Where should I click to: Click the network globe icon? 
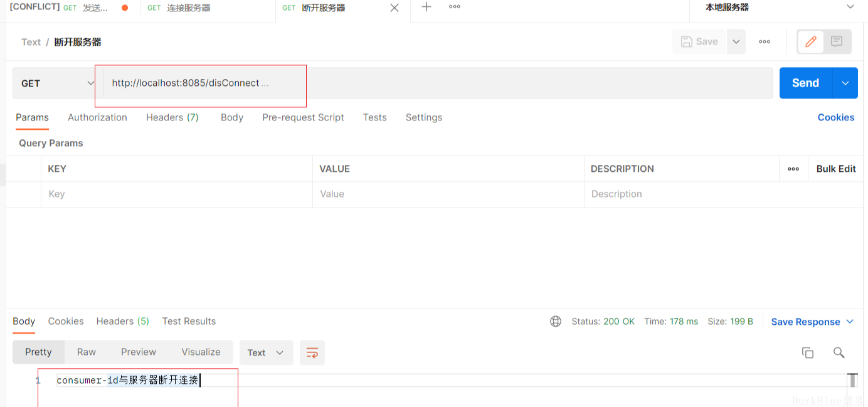point(556,321)
